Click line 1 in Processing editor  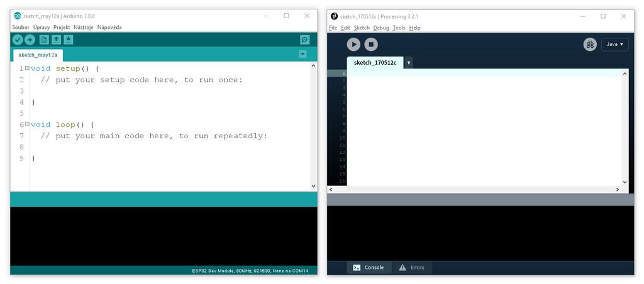tap(484, 73)
